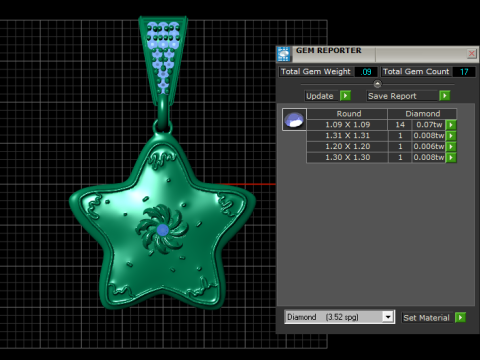Click the Set Material label

click(x=426, y=318)
